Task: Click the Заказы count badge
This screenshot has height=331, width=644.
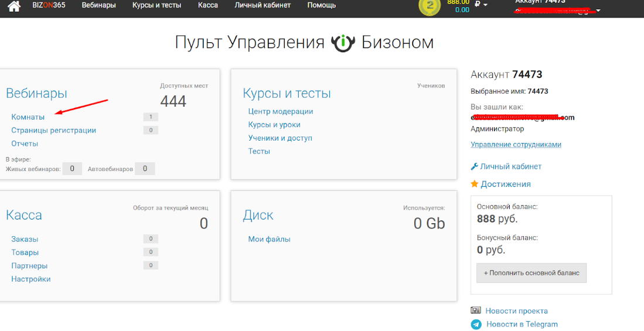Action: click(151, 239)
